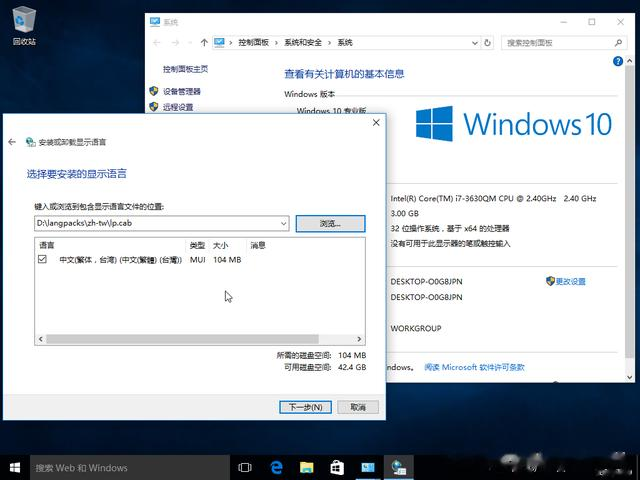Click the 下一步(N) next button
The width and height of the screenshot is (640, 480).
click(x=305, y=407)
